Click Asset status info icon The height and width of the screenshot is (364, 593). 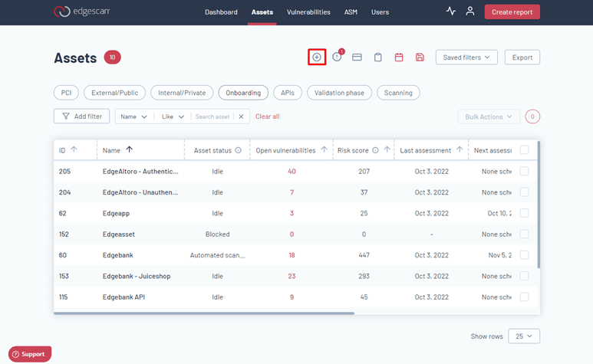coord(239,150)
